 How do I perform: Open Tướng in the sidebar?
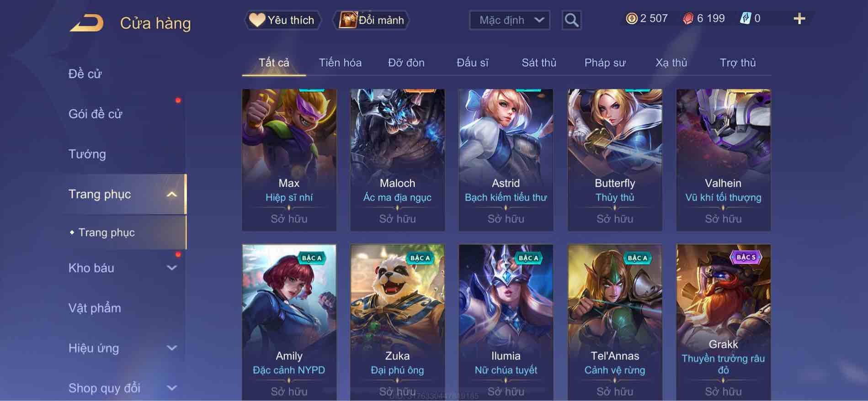tap(87, 154)
